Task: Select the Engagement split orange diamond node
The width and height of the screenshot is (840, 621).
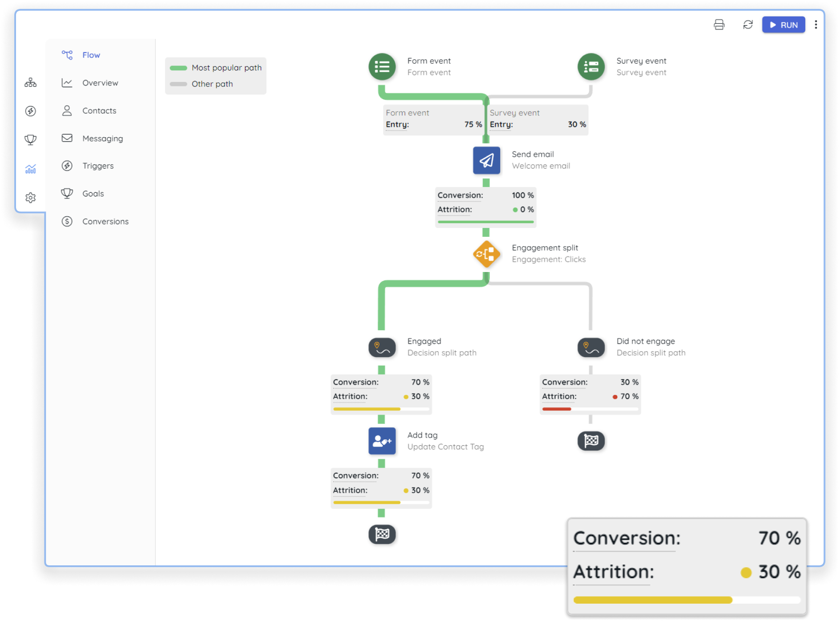Action: pyautogui.click(x=486, y=254)
